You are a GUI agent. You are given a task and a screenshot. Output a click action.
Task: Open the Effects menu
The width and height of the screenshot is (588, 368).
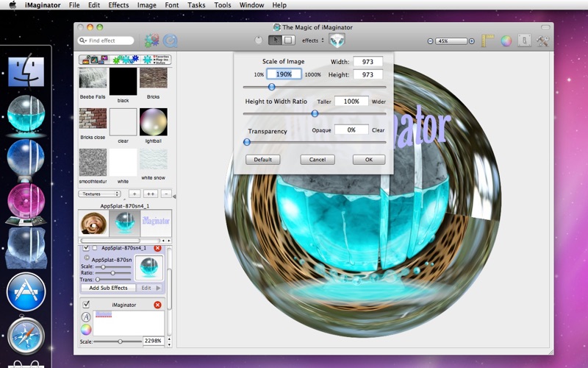[x=118, y=5]
